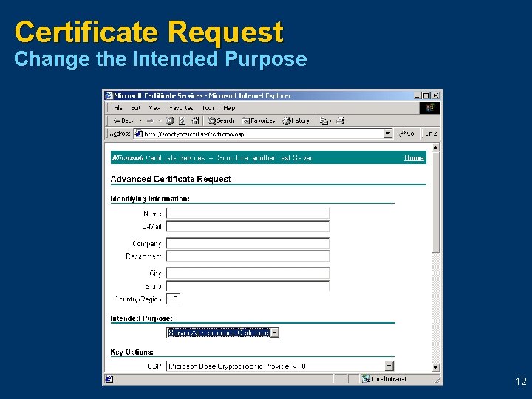Open the Edit menu
532x399 pixels.
coord(136,108)
